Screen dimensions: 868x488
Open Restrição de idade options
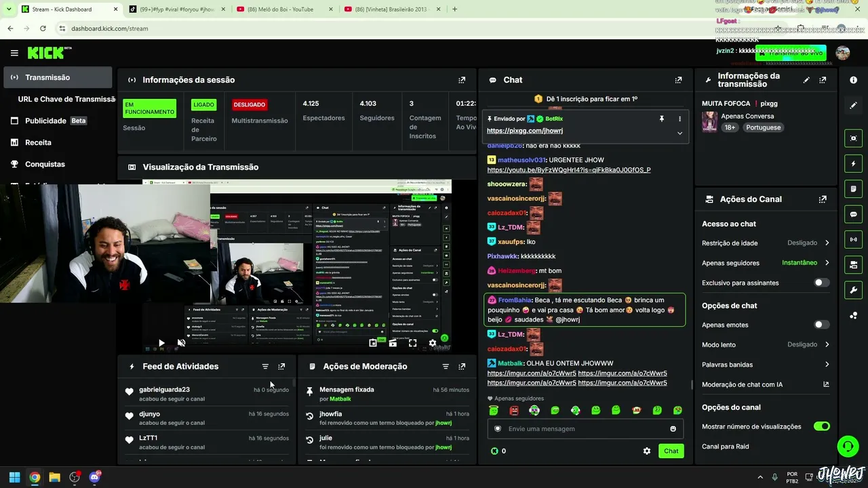(766, 243)
